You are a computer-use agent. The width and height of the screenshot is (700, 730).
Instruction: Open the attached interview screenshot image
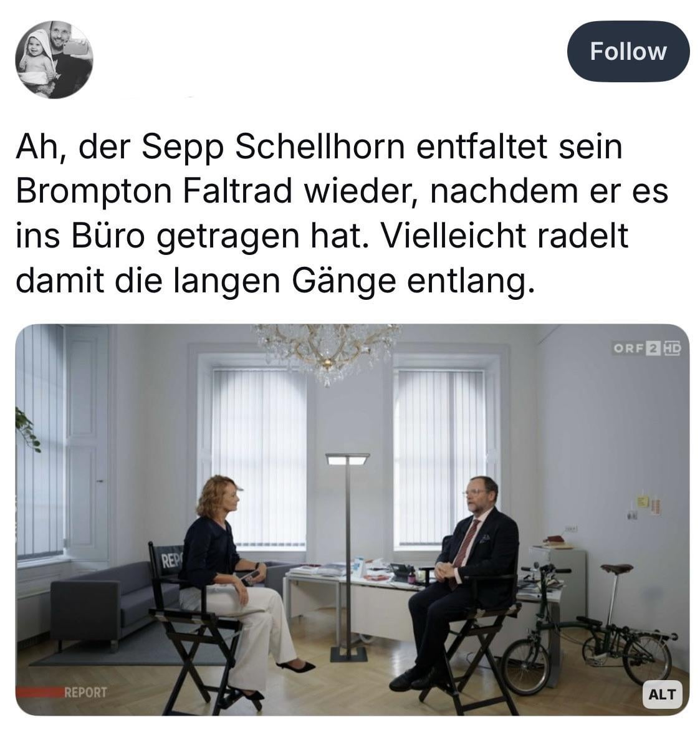coord(352,519)
